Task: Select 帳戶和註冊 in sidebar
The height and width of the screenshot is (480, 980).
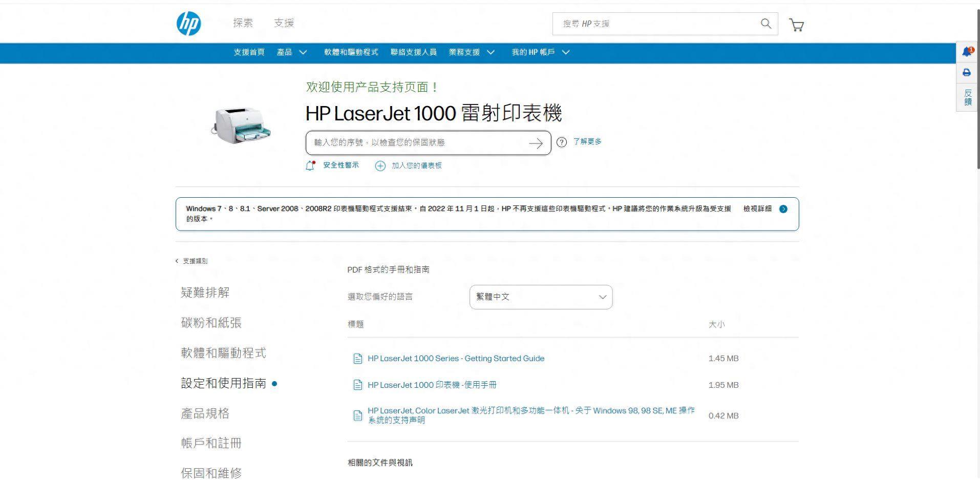Action: [211, 443]
